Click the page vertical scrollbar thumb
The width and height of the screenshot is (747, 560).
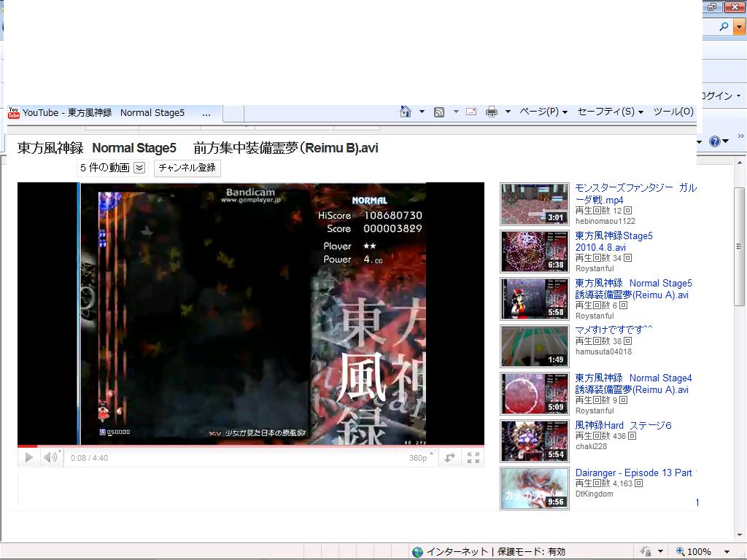point(739,246)
